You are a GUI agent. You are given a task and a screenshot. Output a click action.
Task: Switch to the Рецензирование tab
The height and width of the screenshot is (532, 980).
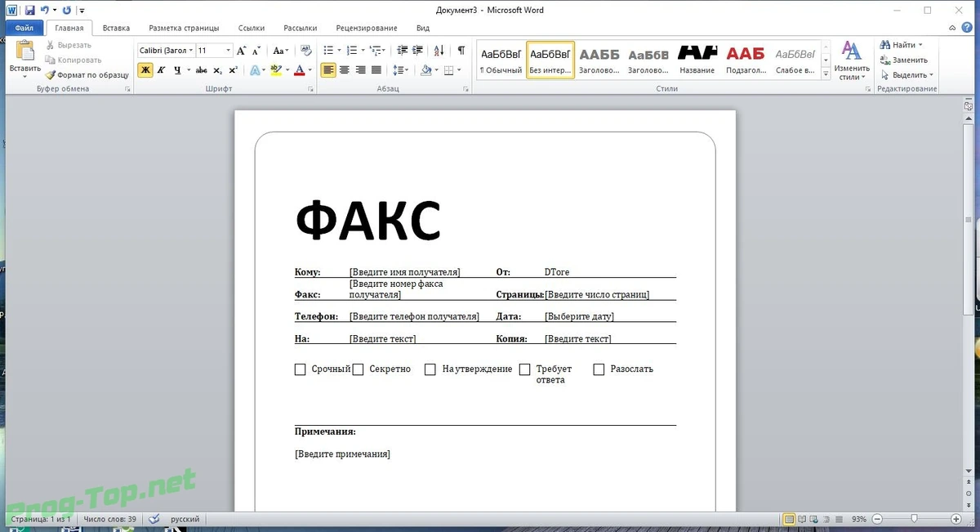tap(367, 28)
